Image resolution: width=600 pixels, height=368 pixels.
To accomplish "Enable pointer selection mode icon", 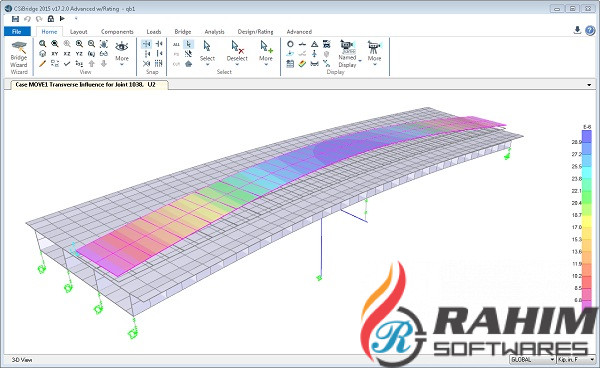I will click(188, 44).
